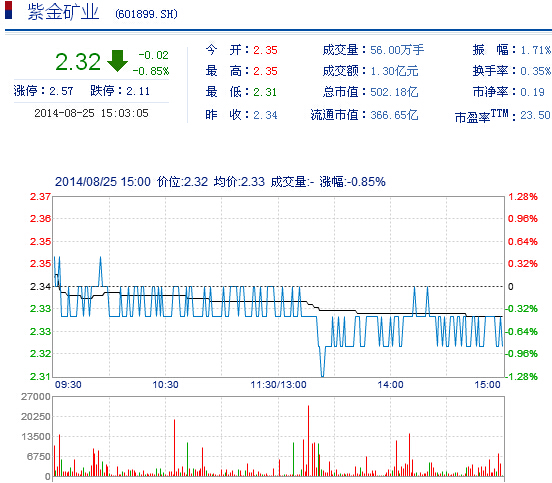Screen dimensions: 552x483
Task: Click price-to-book 市净率 0.19
Action: 509,92
